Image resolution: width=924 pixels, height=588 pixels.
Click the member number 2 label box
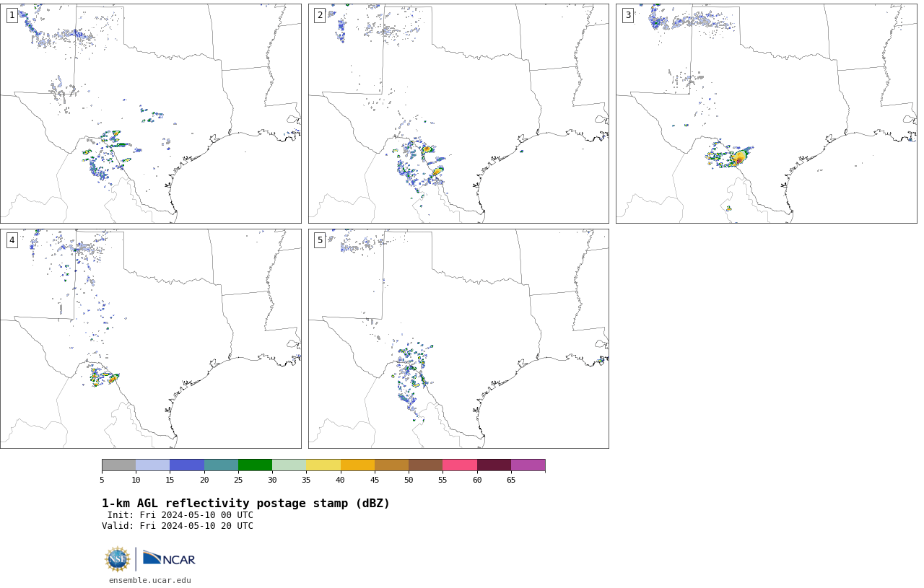pyautogui.click(x=320, y=15)
